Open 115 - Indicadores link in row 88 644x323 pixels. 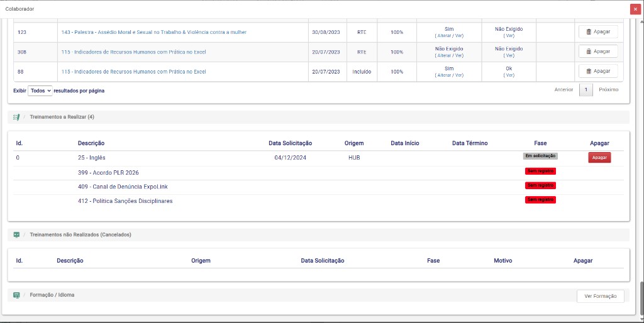[x=133, y=72]
